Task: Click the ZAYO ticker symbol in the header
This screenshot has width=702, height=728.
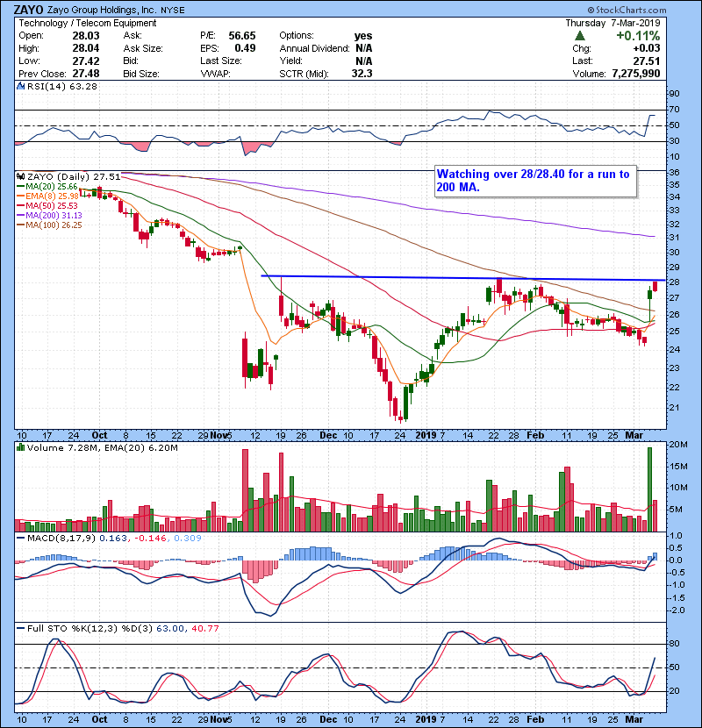Action: coord(28,10)
